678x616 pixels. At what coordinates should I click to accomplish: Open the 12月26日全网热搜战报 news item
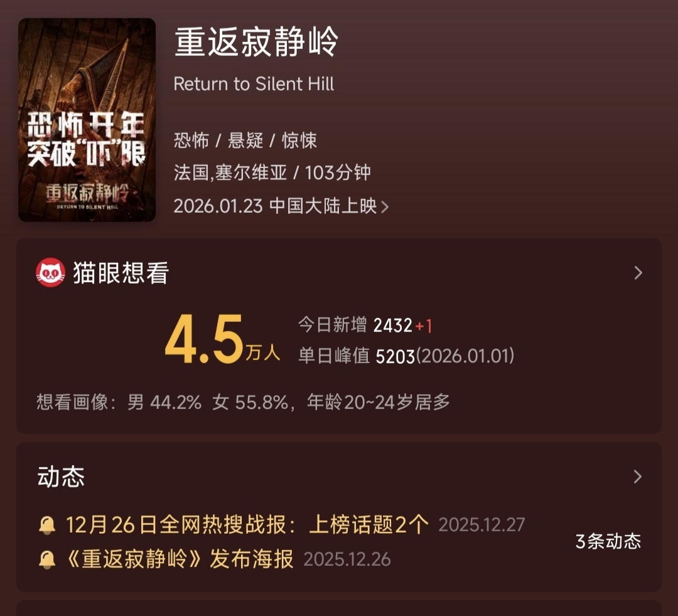[x=247, y=525]
